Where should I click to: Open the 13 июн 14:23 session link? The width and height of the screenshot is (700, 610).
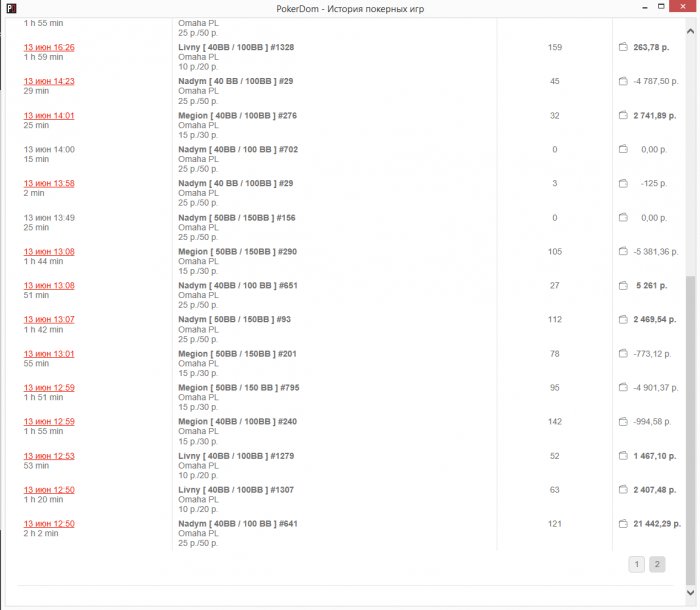click(x=49, y=81)
